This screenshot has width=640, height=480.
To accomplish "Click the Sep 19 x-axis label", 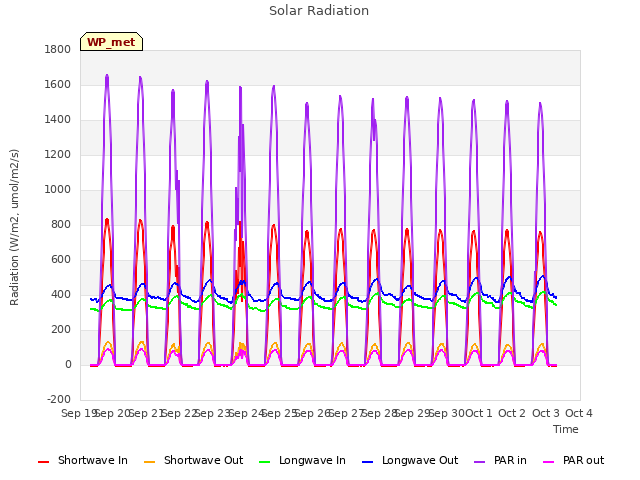I will click(78, 413).
